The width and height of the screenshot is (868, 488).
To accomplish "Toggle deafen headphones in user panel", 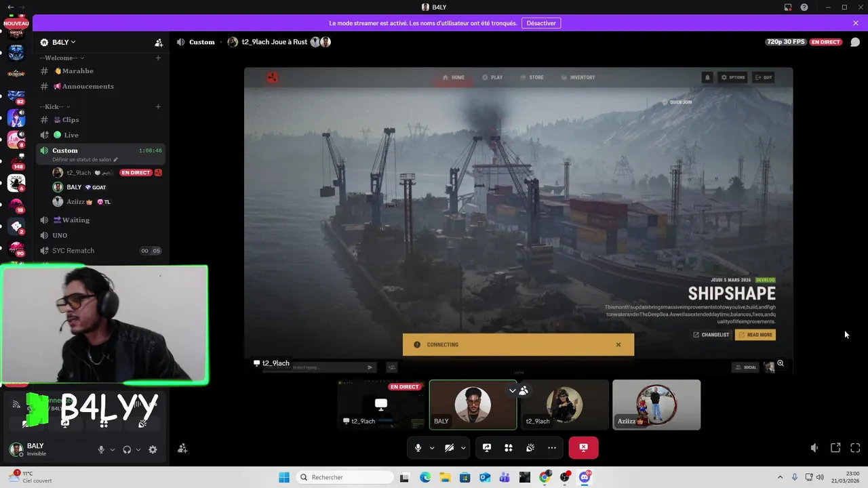I will [x=127, y=449].
